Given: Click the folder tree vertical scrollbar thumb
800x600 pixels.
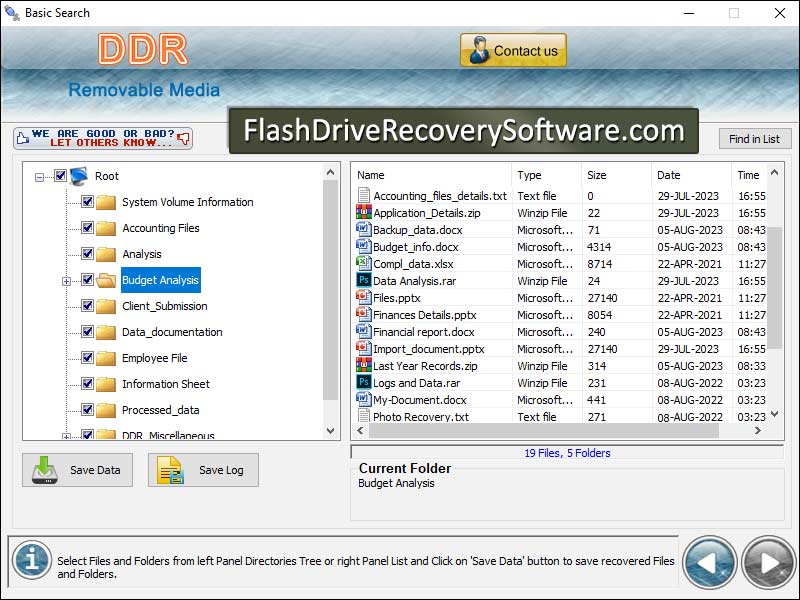Looking at the screenshot, I should [331, 290].
